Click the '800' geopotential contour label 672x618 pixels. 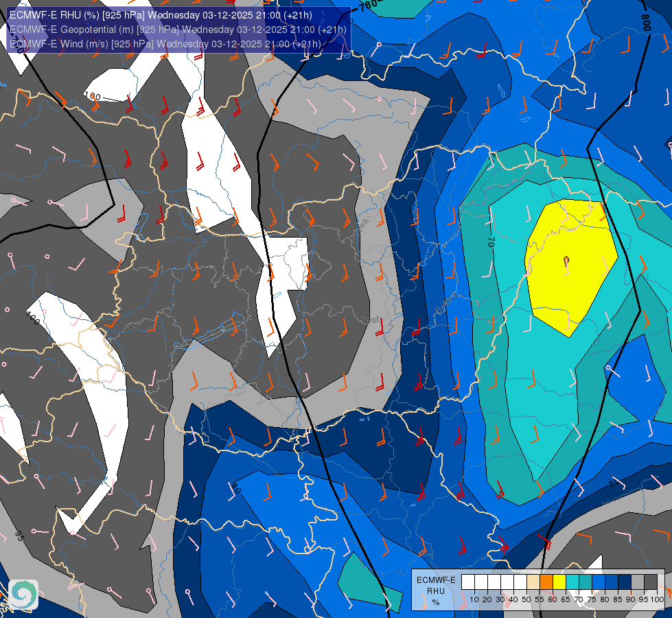click(647, 23)
